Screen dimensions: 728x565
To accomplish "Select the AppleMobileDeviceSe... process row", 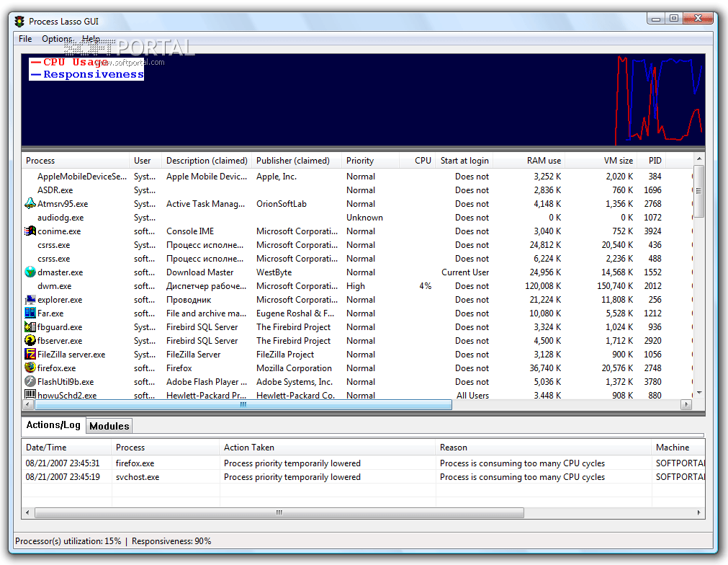I will click(x=357, y=176).
